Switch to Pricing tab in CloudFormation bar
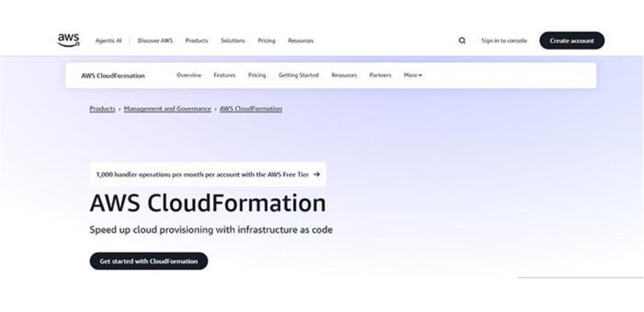Viewport: 644px width, 312px height. click(x=257, y=75)
